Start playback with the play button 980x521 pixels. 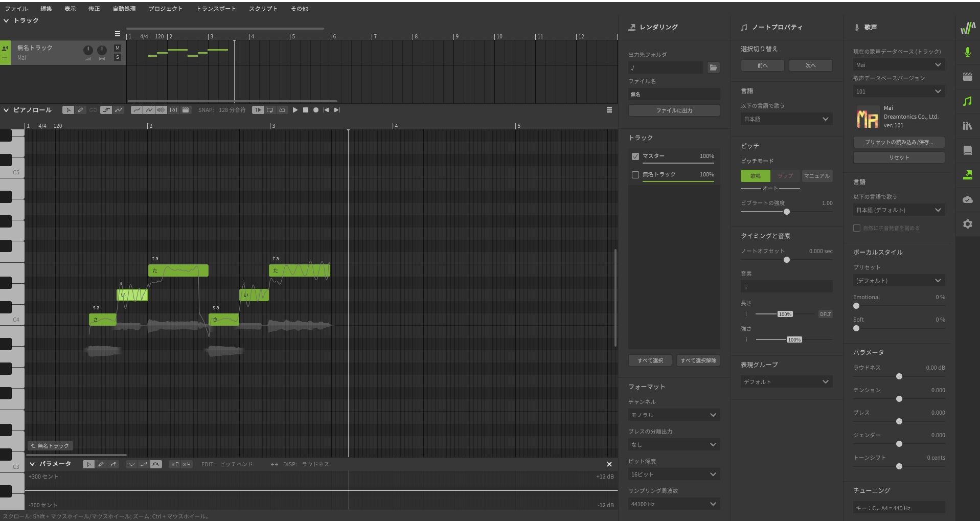[x=295, y=110]
